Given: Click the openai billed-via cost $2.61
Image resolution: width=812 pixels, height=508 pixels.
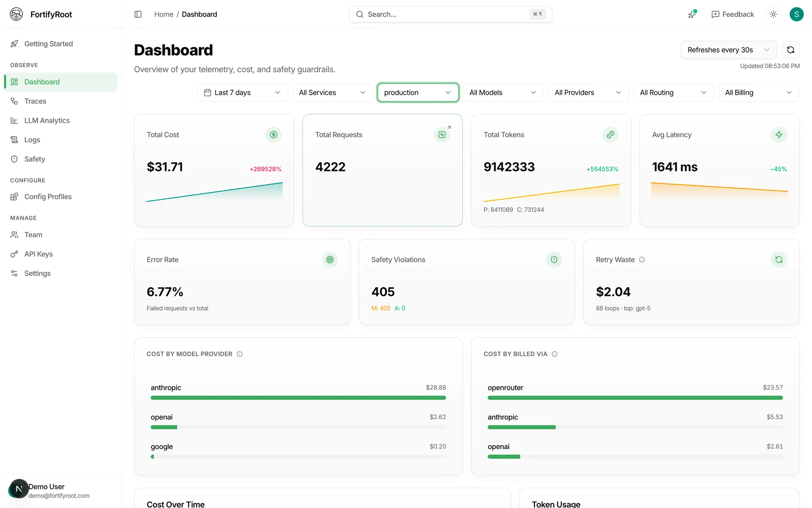Looking at the screenshot, I should coord(775,446).
